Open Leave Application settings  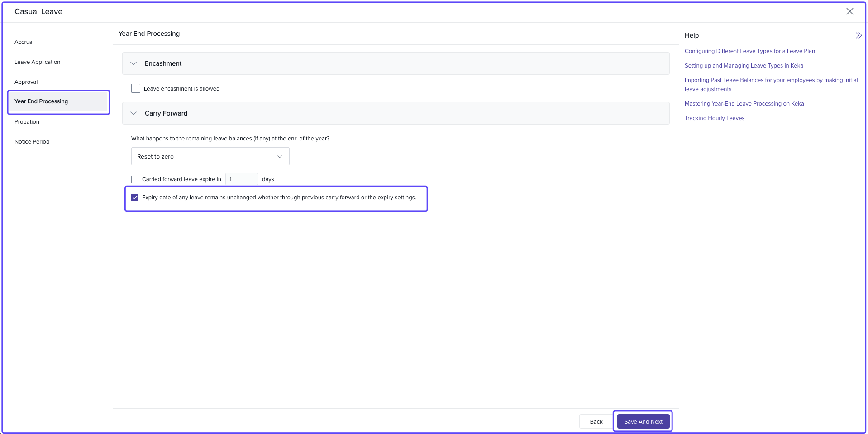point(37,62)
